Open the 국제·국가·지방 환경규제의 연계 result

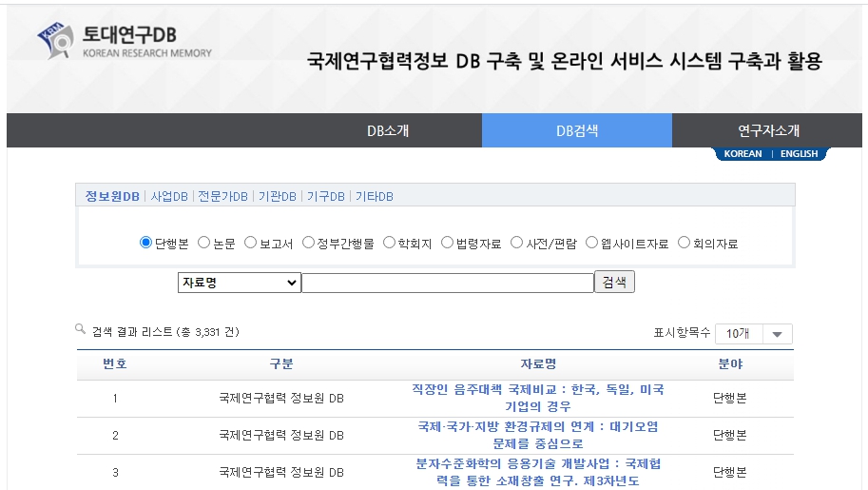tap(537, 435)
